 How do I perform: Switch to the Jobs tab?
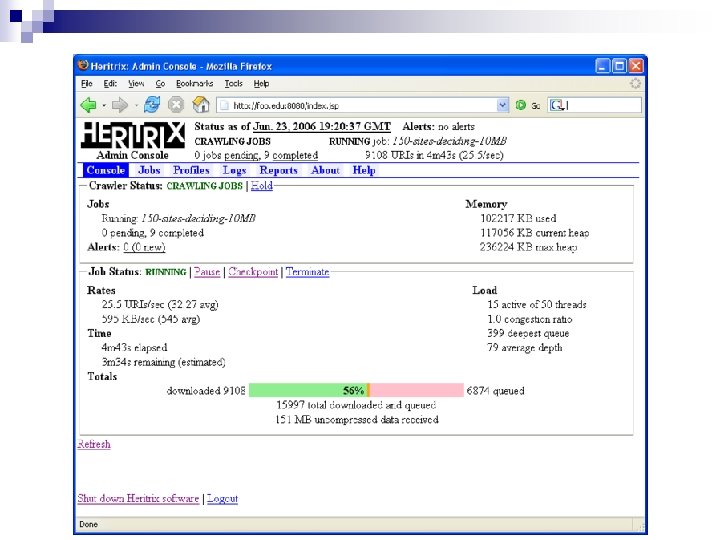(x=149, y=170)
